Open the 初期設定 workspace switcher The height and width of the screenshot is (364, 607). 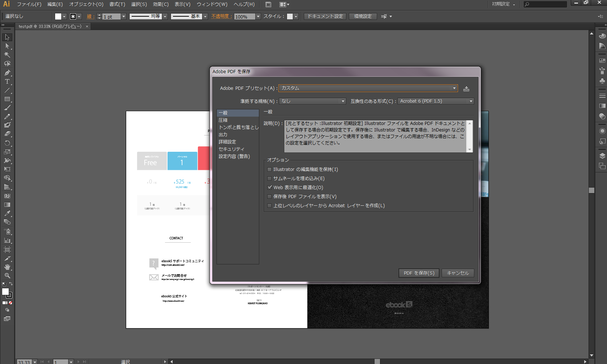coord(503,4)
